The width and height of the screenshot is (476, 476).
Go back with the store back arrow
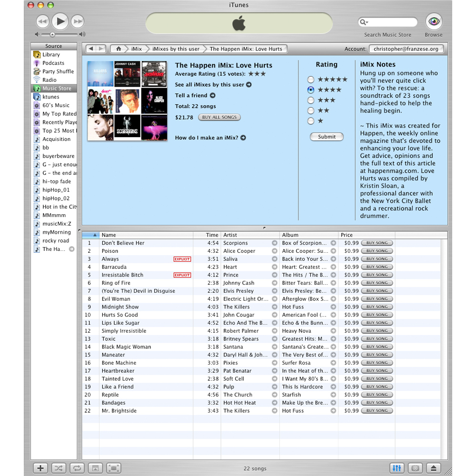[x=90, y=49]
